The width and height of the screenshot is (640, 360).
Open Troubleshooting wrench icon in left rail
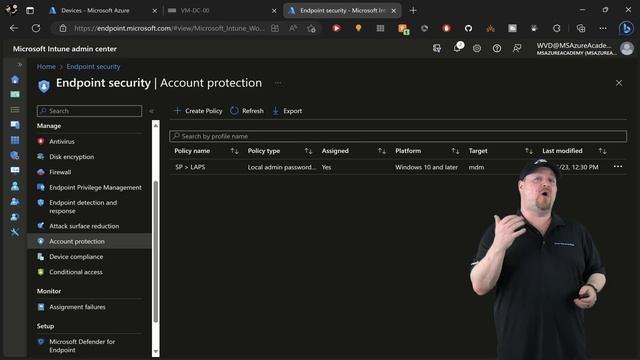pyautogui.click(x=15, y=232)
